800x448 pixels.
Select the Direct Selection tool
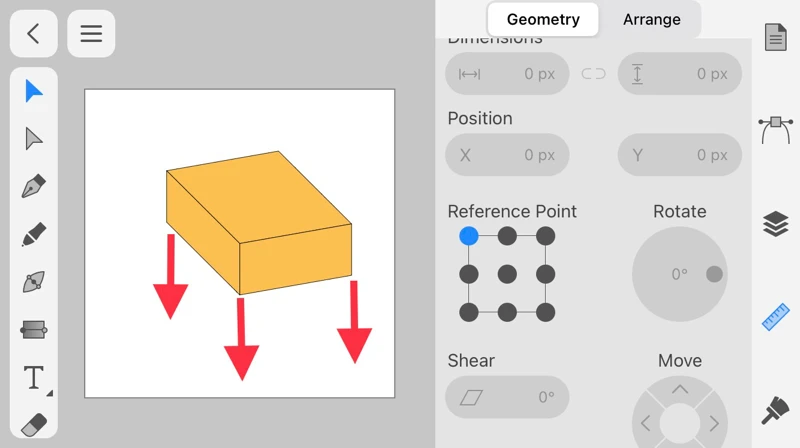click(x=34, y=138)
